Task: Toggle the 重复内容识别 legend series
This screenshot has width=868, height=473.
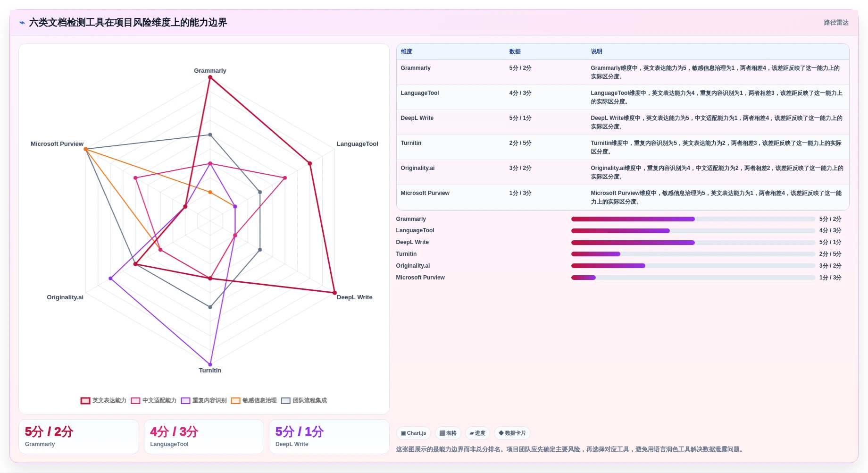Action: pyautogui.click(x=204, y=400)
